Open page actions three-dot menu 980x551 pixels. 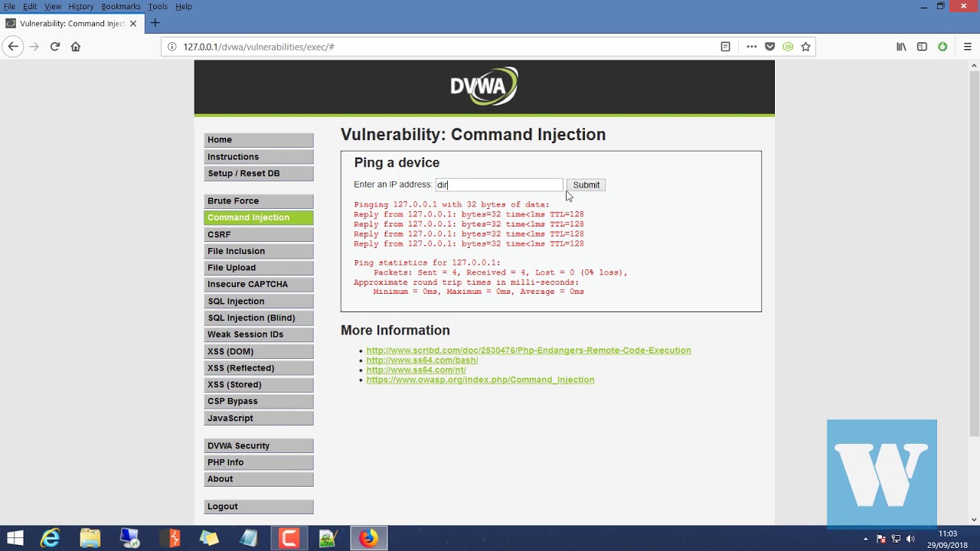pyautogui.click(x=752, y=47)
